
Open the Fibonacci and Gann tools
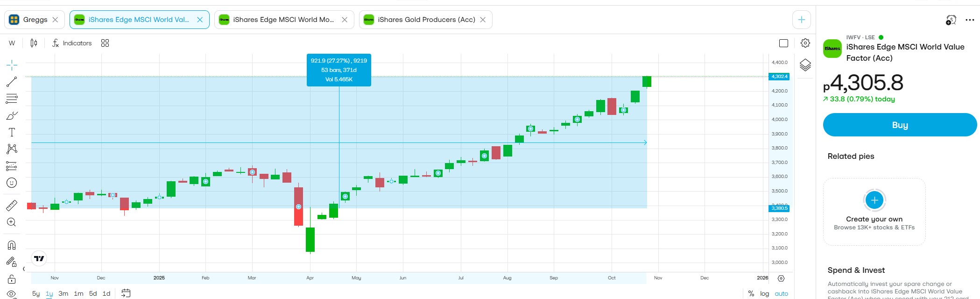(12, 99)
